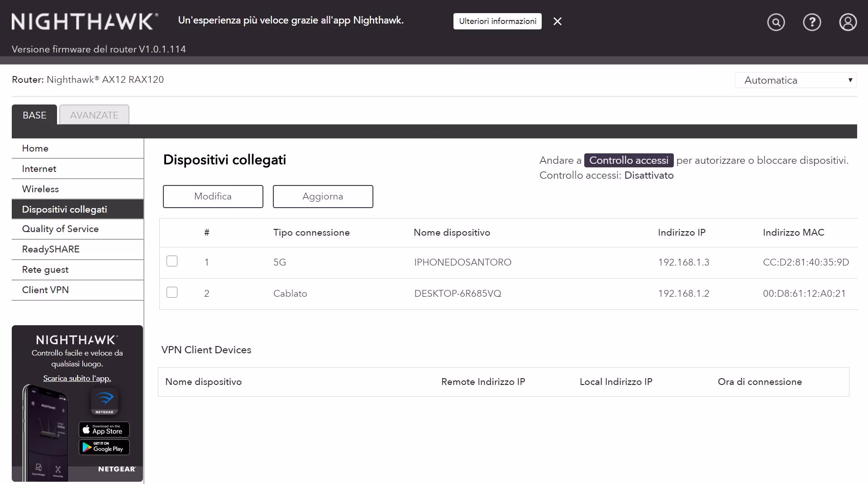Click the firmware version text V1.0.1.114
Viewport: 868px width, 484px height.
[162, 49]
